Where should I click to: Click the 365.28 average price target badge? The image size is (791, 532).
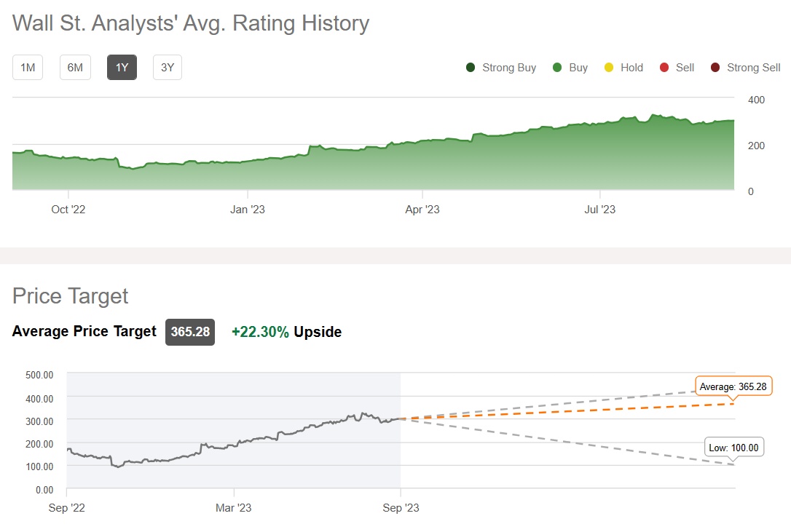[x=190, y=332]
